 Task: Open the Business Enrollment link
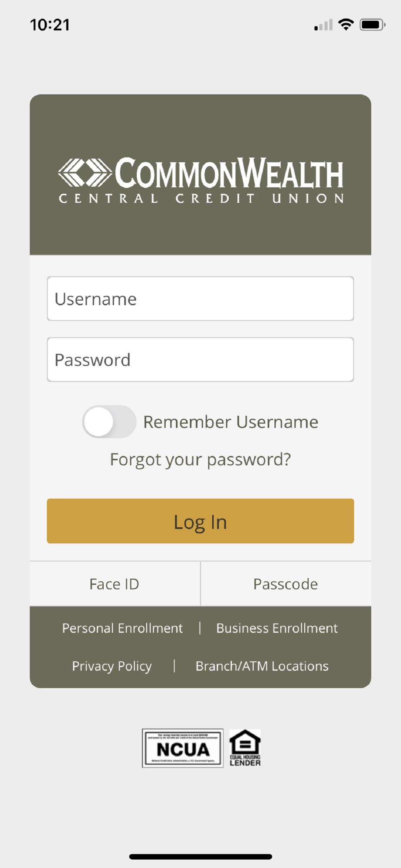point(277,628)
